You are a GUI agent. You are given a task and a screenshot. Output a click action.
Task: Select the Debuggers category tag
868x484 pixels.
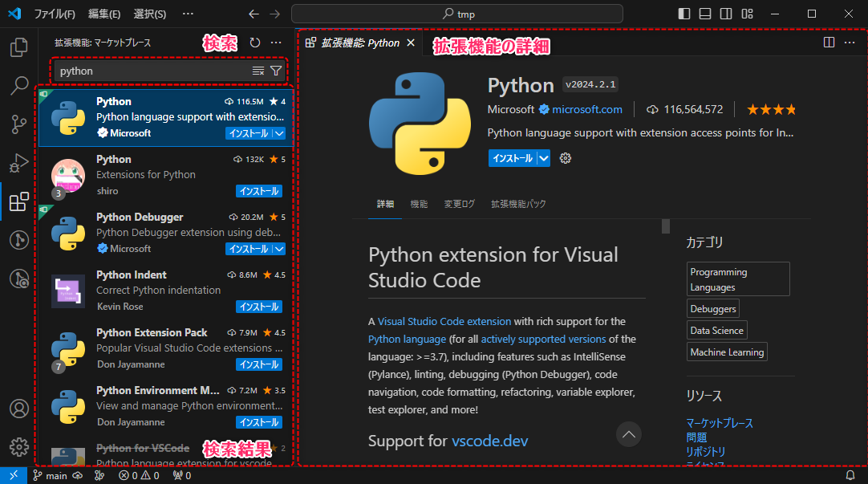[713, 308]
